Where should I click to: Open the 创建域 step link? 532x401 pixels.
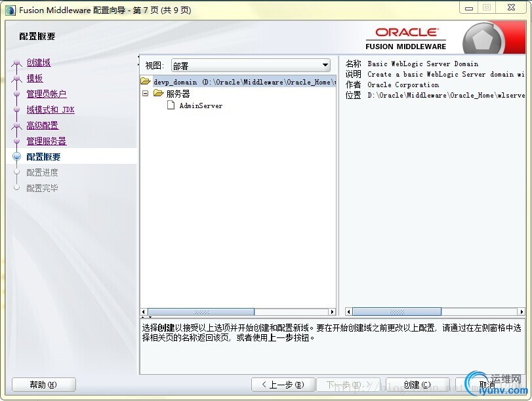point(39,63)
